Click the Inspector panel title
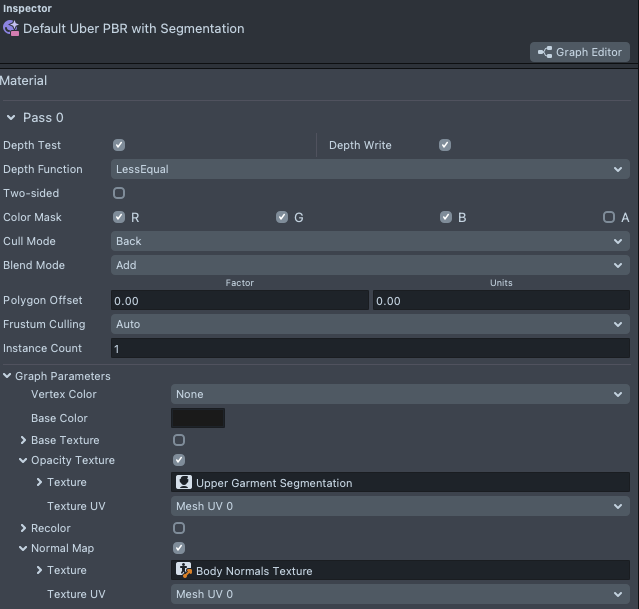Viewport: 639px width, 609px height. coord(27,8)
